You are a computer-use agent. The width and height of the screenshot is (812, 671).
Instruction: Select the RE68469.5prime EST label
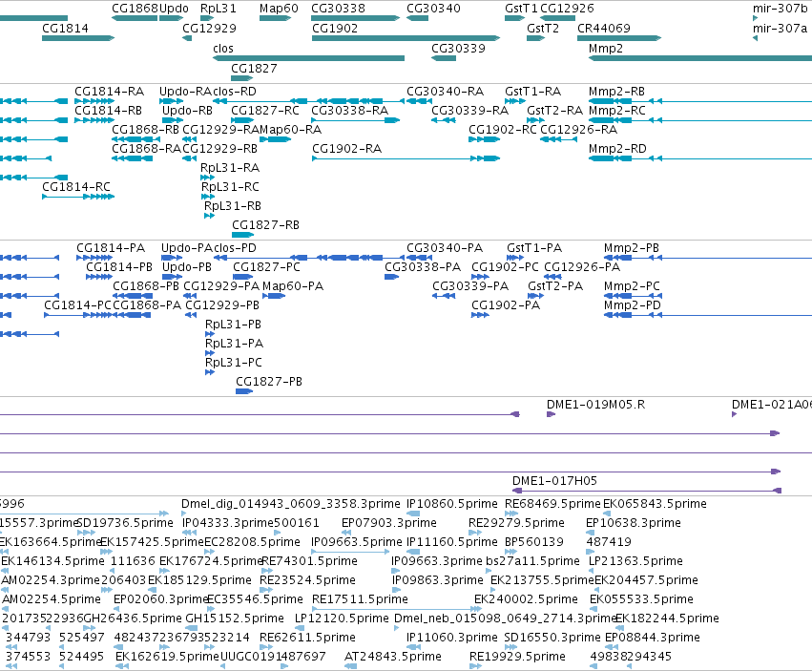(552, 504)
